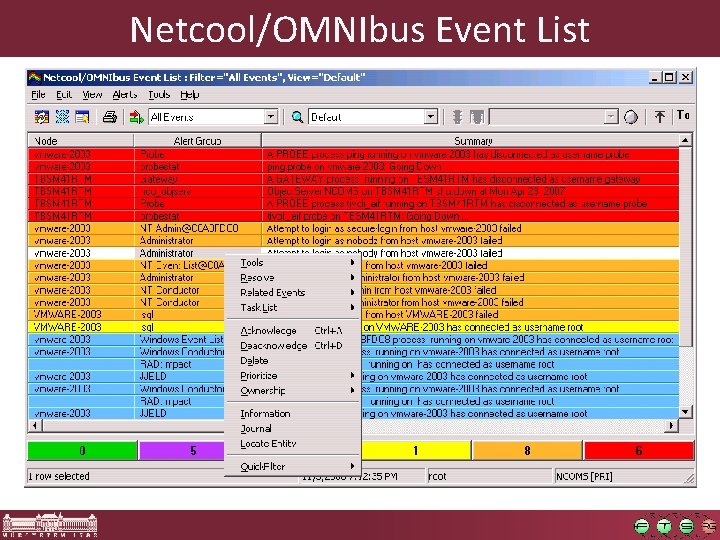Click the yellow severity bar showing 1

pyautogui.click(x=416, y=450)
